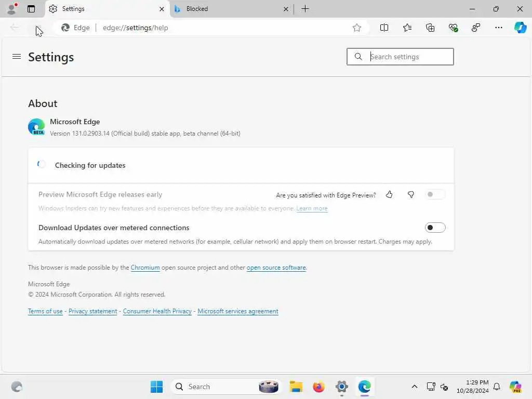Open Browser essentials heart icon
Image resolution: width=532 pixels, height=399 pixels.
click(453, 28)
